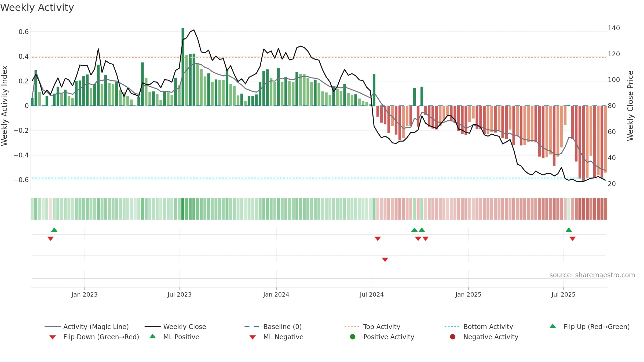The height and width of the screenshot is (362, 644).
Task: Toggle Bottom Activity legend entry
Action: [479, 327]
